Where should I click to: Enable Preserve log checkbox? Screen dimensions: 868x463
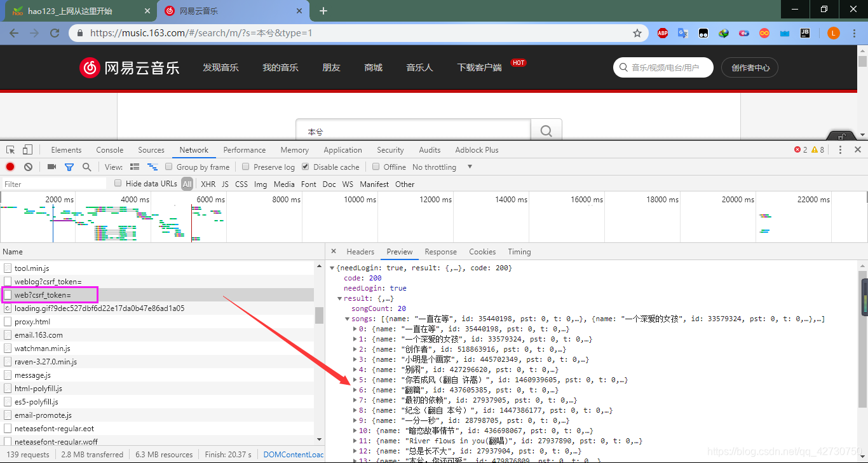[246, 167]
